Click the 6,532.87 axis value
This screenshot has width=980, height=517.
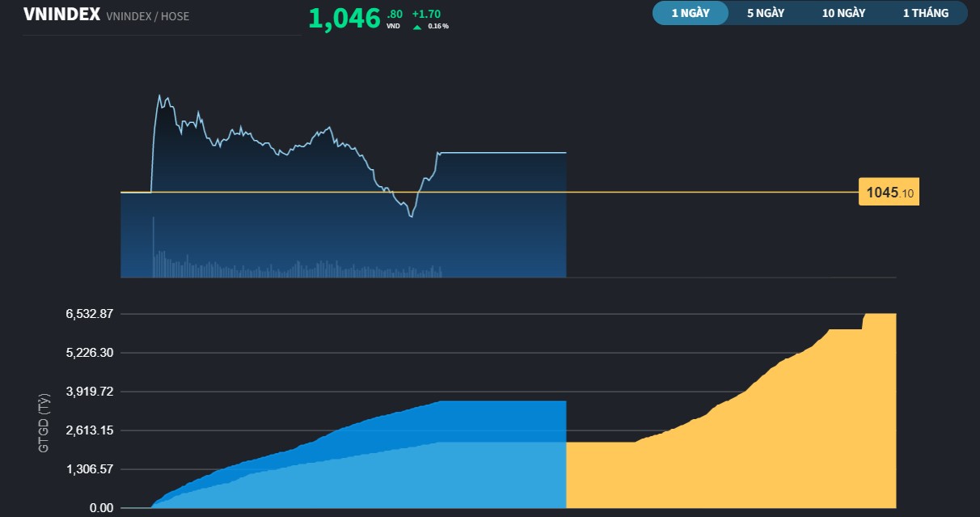click(90, 312)
